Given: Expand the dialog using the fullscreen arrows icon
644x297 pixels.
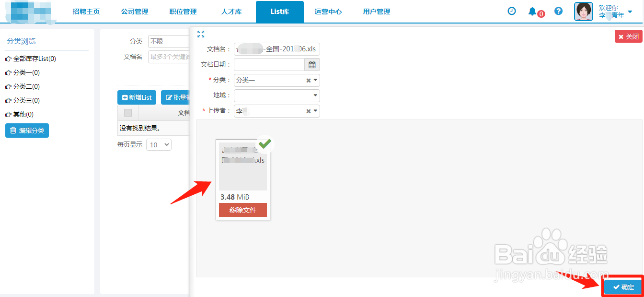Looking at the screenshot, I should pos(201,34).
